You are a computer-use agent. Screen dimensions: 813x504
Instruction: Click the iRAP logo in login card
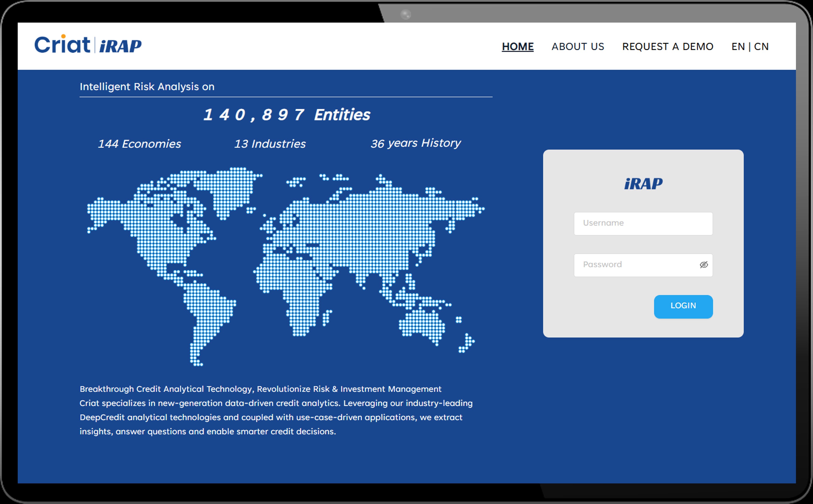643,184
